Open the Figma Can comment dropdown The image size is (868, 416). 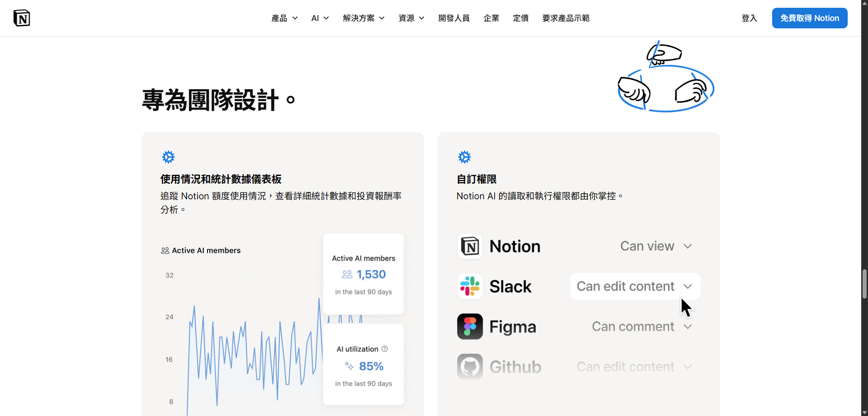pos(642,326)
